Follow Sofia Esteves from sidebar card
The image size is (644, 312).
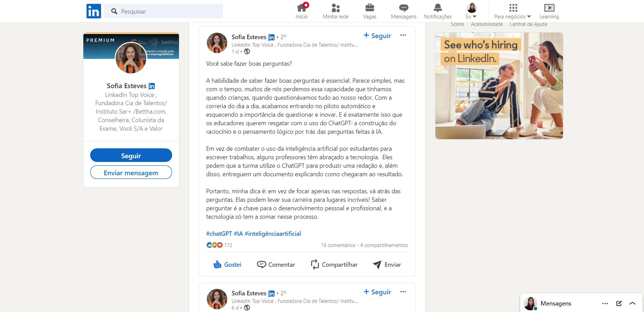coord(131,155)
